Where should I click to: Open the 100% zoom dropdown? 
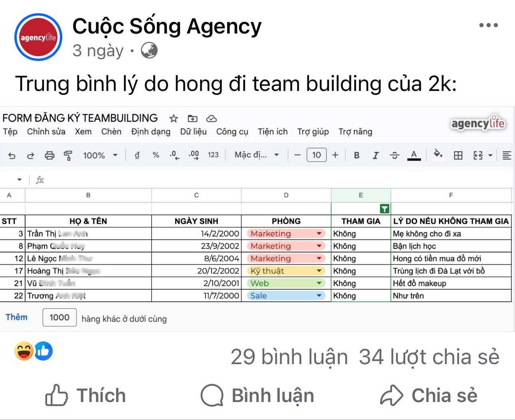[100, 155]
